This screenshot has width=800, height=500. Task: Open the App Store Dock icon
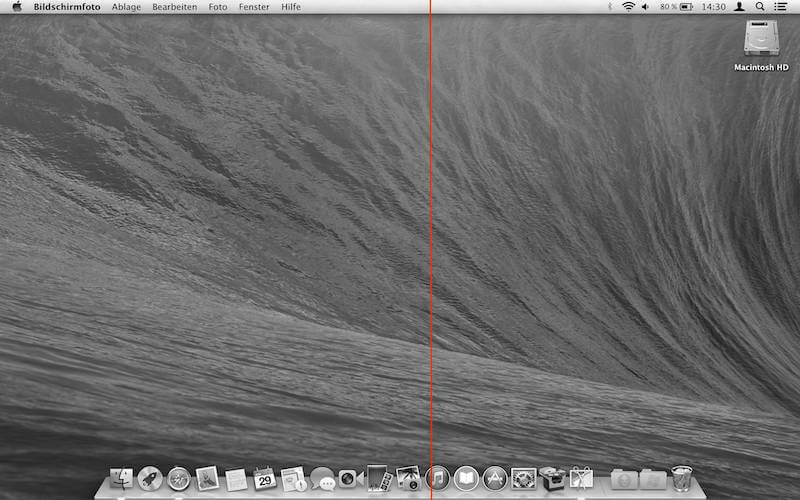tap(494, 479)
